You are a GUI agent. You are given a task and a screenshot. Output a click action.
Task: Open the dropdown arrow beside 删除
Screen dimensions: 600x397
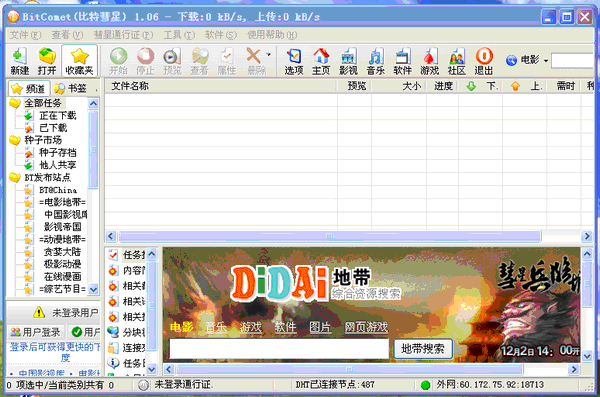click(269, 55)
